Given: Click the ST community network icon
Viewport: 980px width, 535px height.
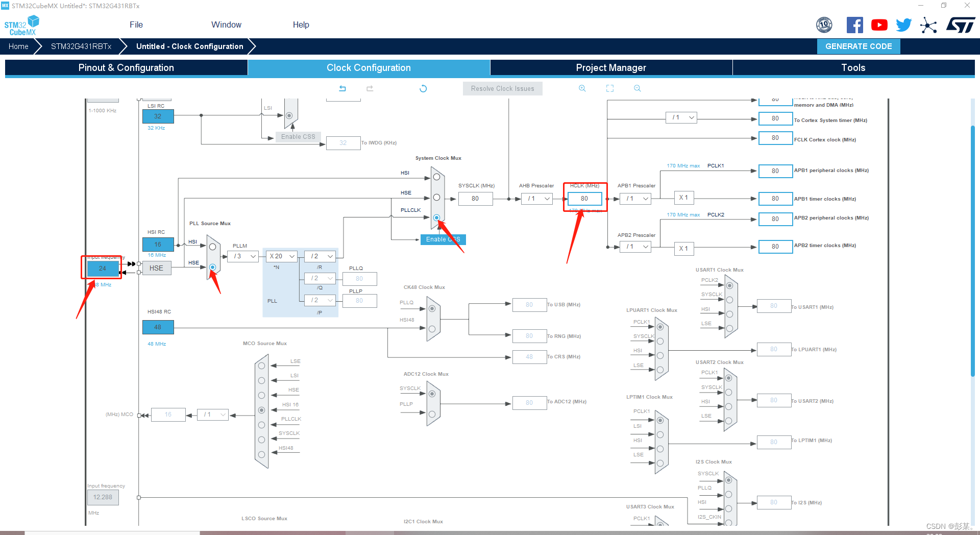Looking at the screenshot, I should [x=928, y=25].
